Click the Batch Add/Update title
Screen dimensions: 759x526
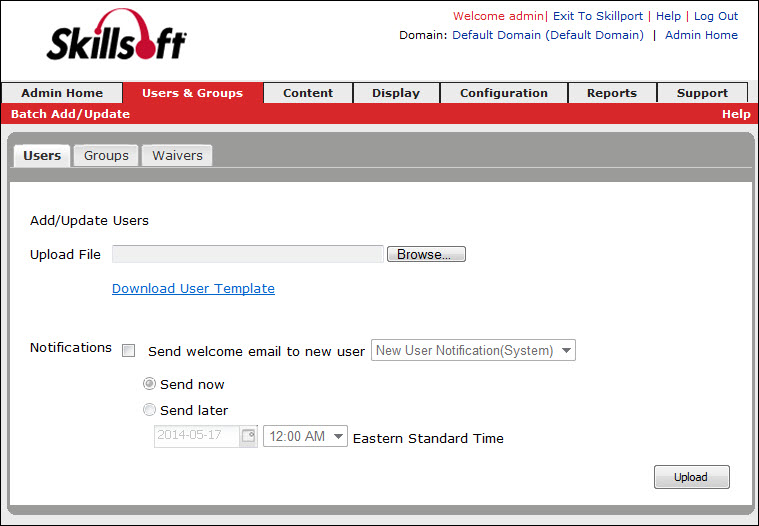pyautogui.click(x=70, y=114)
